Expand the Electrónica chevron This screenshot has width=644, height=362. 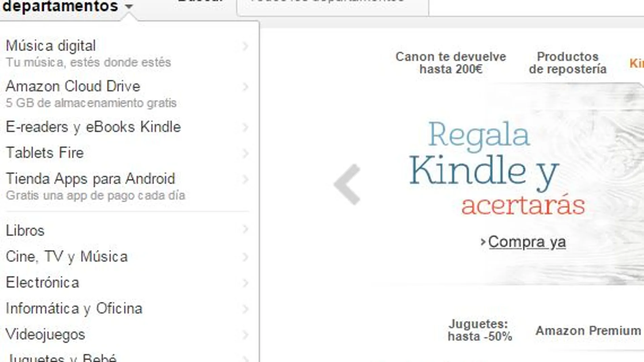(245, 283)
